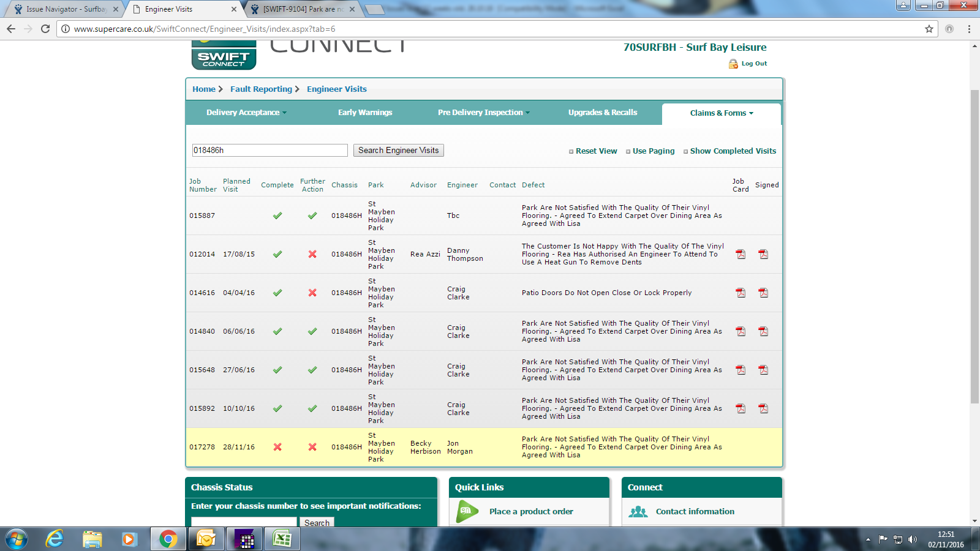Open the Claims & Forms dropdown
Viewport: 980px width, 551px height.
click(721, 113)
